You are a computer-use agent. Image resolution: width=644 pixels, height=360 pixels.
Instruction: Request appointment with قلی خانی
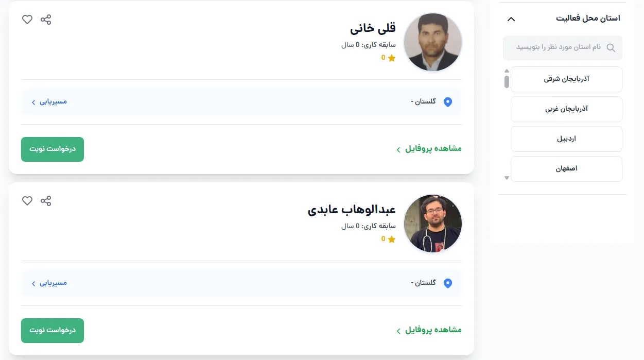click(x=53, y=149)
